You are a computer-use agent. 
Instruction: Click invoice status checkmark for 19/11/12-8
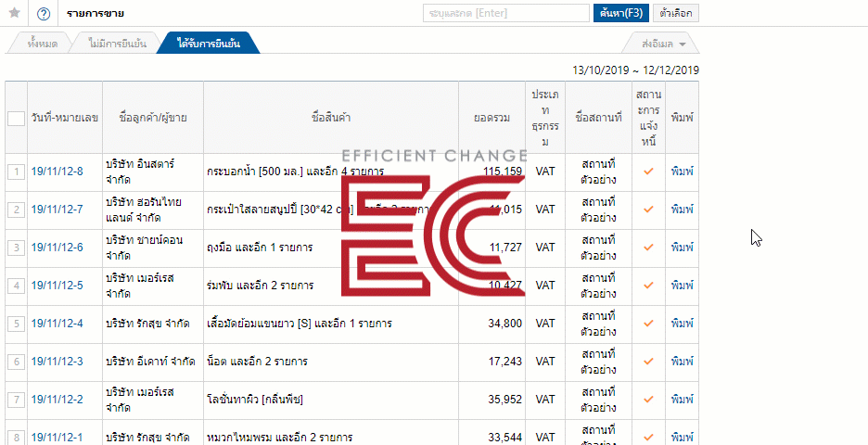648,172
